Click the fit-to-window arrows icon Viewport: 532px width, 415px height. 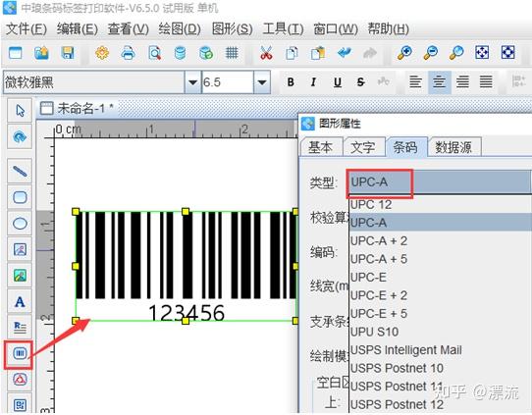point(482,53)
